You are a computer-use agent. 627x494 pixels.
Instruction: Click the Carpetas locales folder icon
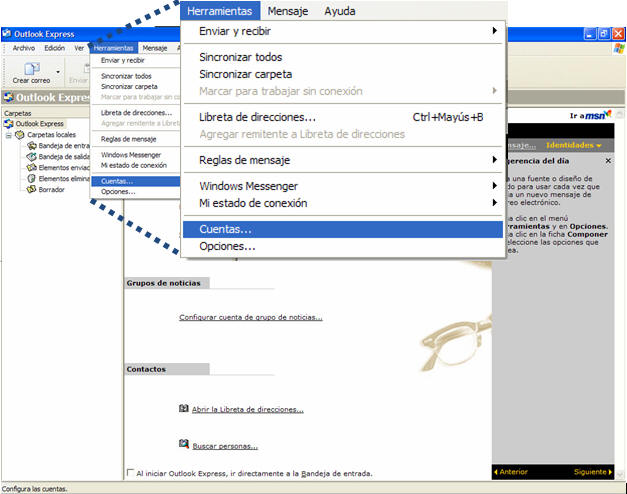pyautogui.click(x=20, y=135)
